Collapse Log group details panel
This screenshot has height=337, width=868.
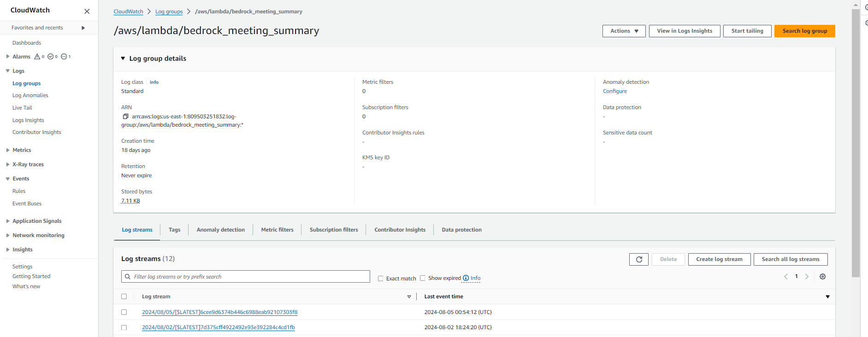[123, 58]
